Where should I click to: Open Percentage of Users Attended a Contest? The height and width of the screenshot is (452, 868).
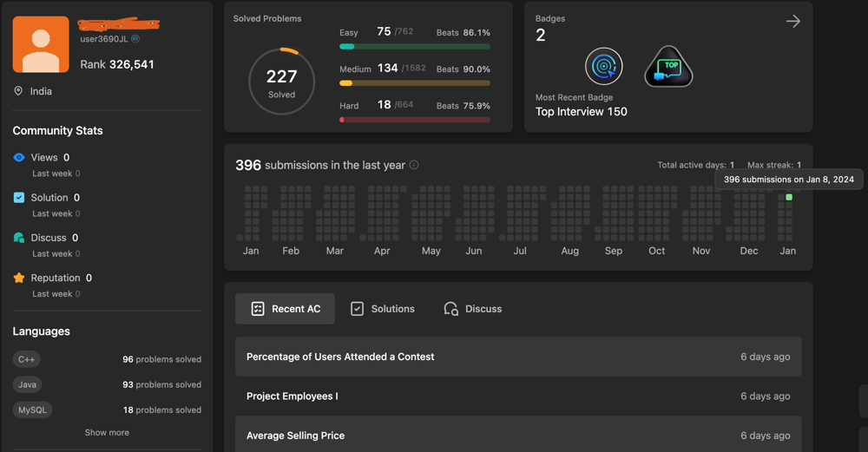point(340,357)
